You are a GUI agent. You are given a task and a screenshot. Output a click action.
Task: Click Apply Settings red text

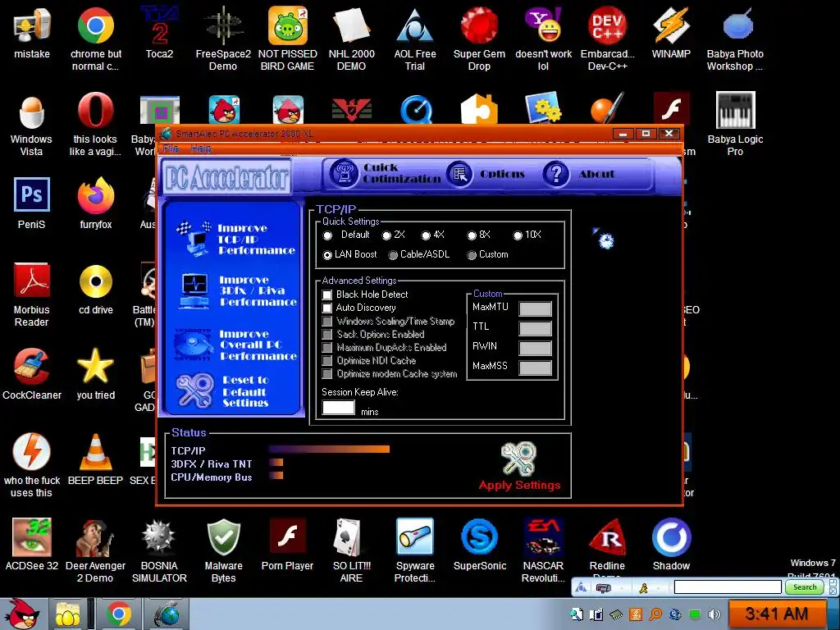point(519,485)
